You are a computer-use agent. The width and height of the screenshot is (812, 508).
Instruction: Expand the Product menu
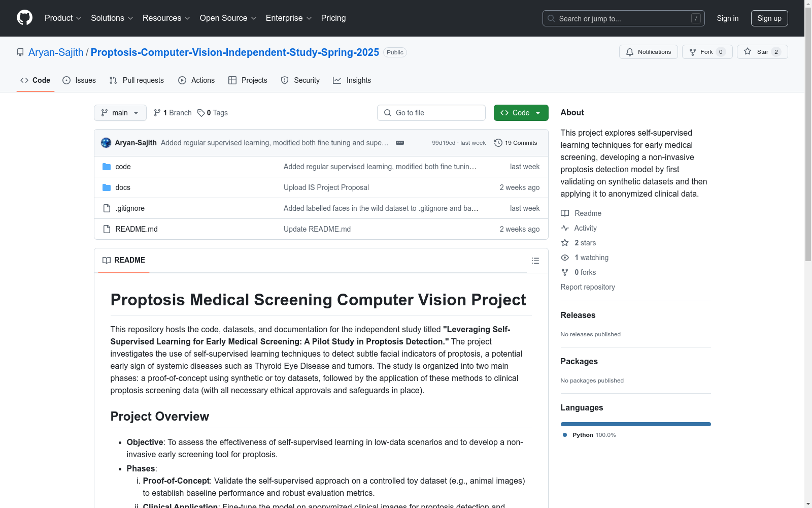pyautogui.click(x=63, y=18)
